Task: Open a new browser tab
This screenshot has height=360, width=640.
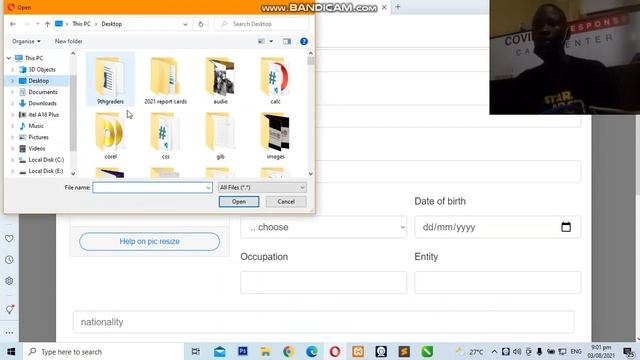Action: 398,7
